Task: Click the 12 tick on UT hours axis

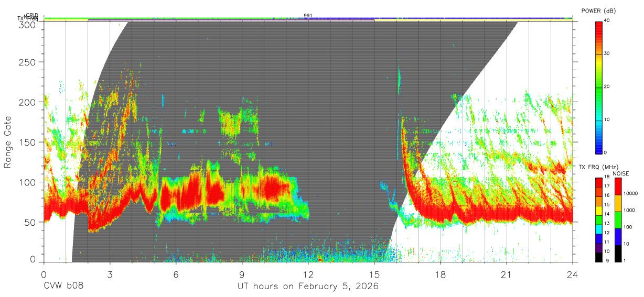Action: tap(308, 274)
